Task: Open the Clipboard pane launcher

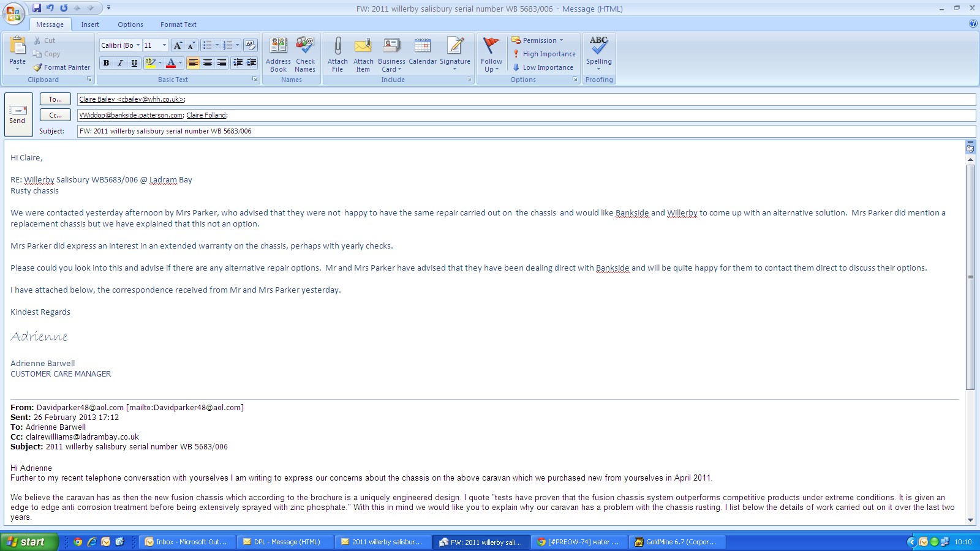Action: point(89,80)
